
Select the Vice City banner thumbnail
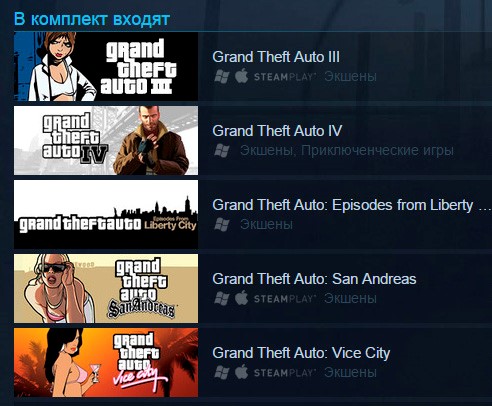pyautogui.click(x=106, y=362)
